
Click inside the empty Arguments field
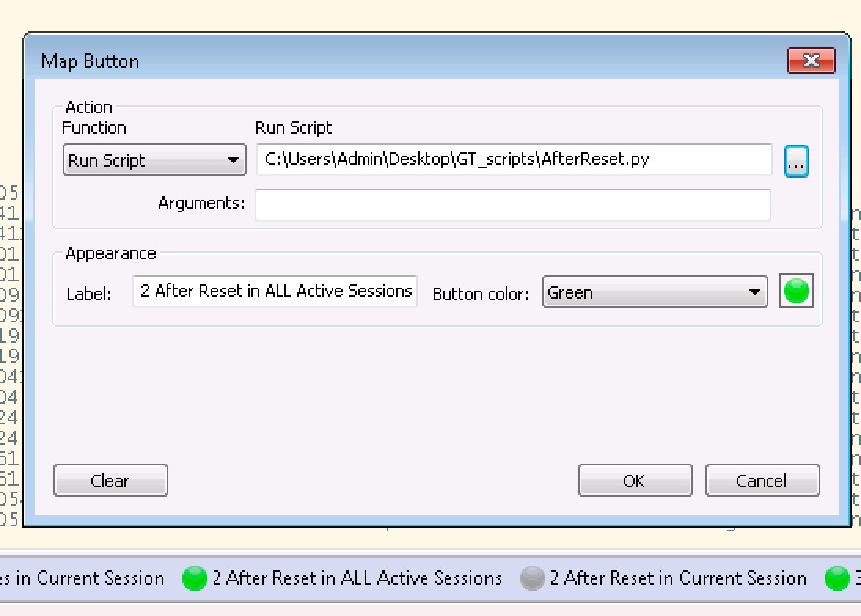[512, 205]
